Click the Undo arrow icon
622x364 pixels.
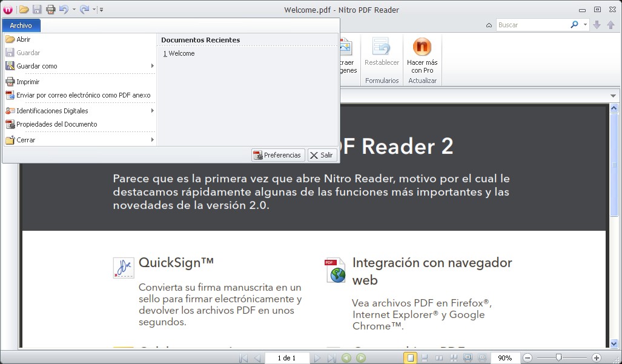tap(64, 10)
